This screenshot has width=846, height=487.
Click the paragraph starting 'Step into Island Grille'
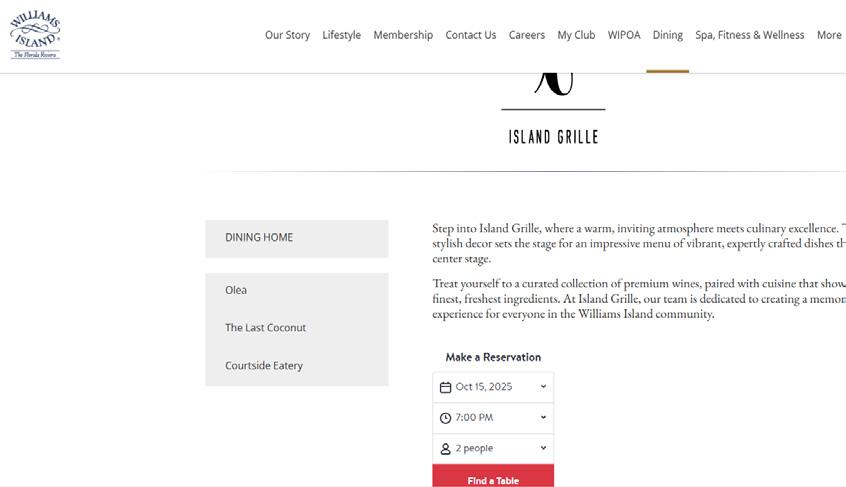(x=639, y=243)
